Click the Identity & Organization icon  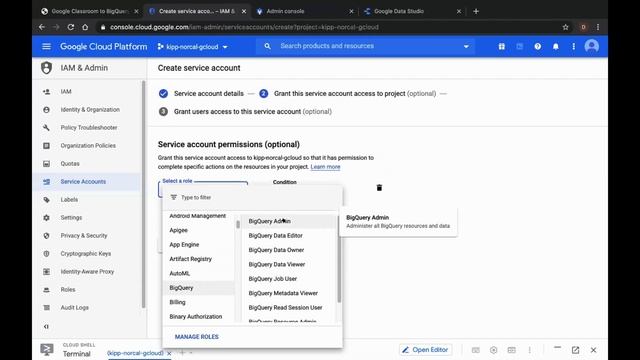47,110
